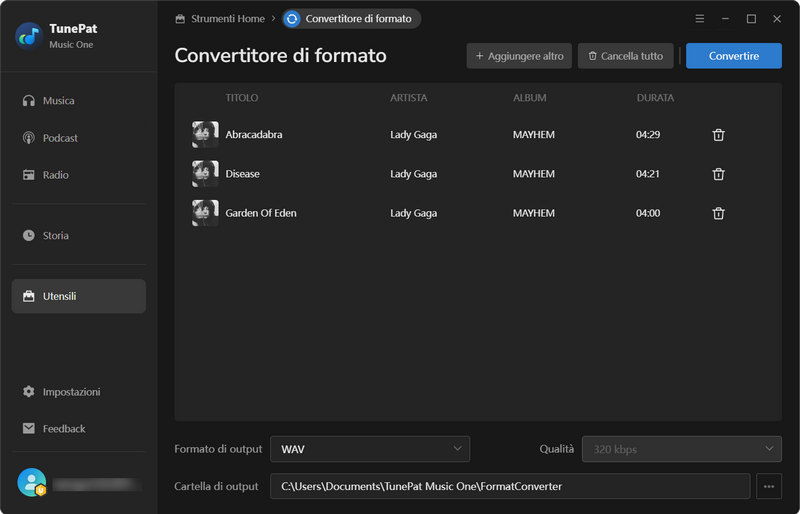
Task: Start conversion with Convertire button
Action: tap(734, 56)
